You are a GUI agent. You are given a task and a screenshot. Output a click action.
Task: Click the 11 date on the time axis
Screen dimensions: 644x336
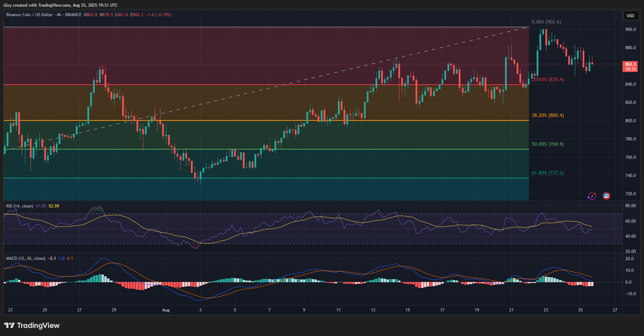tap(338, 310)
